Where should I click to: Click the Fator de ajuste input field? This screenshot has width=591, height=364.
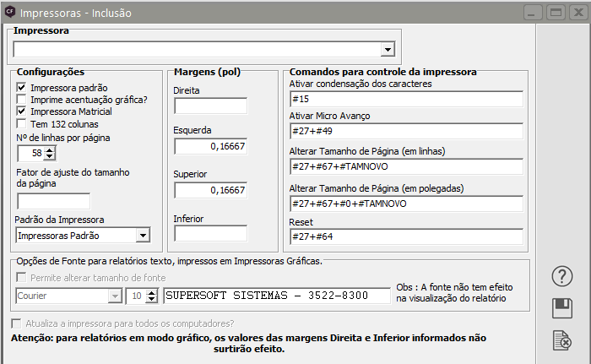pyautogui.click(x=54, y=201)
